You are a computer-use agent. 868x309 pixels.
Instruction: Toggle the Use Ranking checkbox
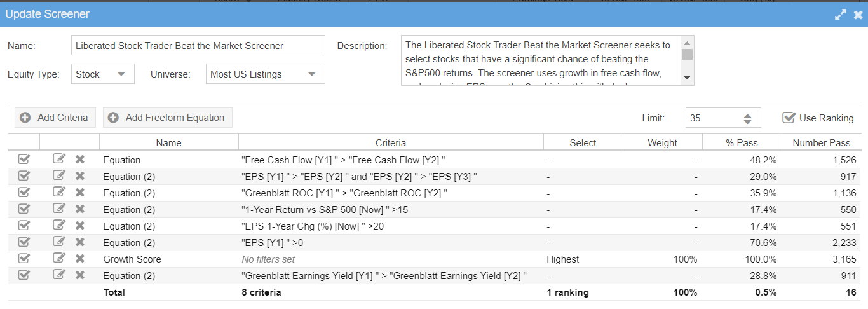point(789,118)
